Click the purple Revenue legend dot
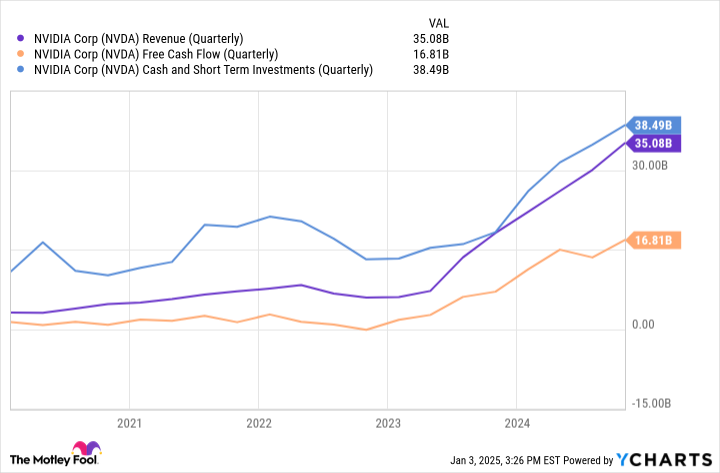The image size is (720, 473). [20, 39]
